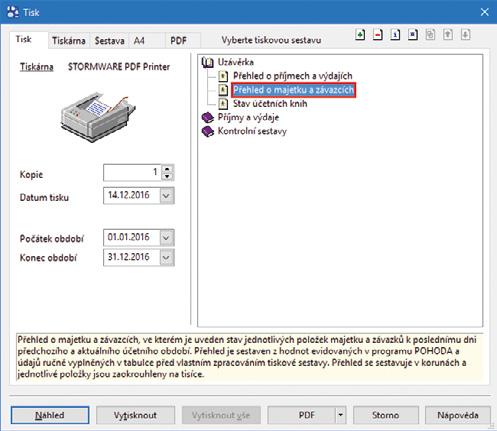Decrease Kopie count with down arrow
Screen dimensions: 497x431
point(167,177)
